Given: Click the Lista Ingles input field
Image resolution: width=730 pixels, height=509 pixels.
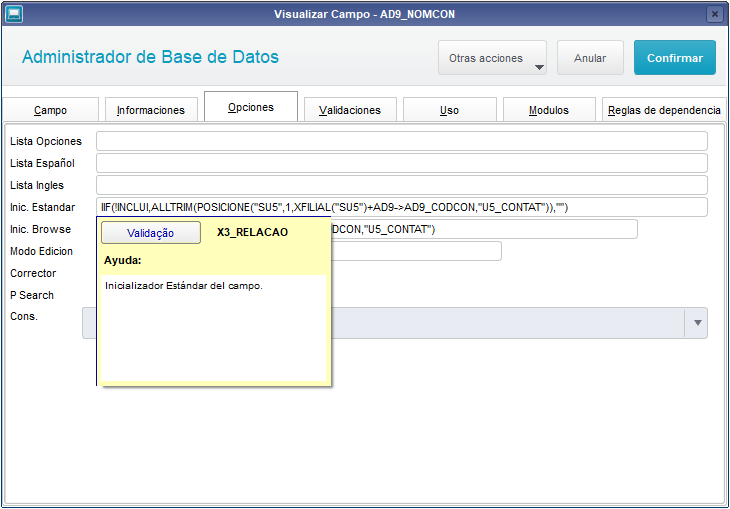Looking at the screenshot, I should (x=402, y=185).
